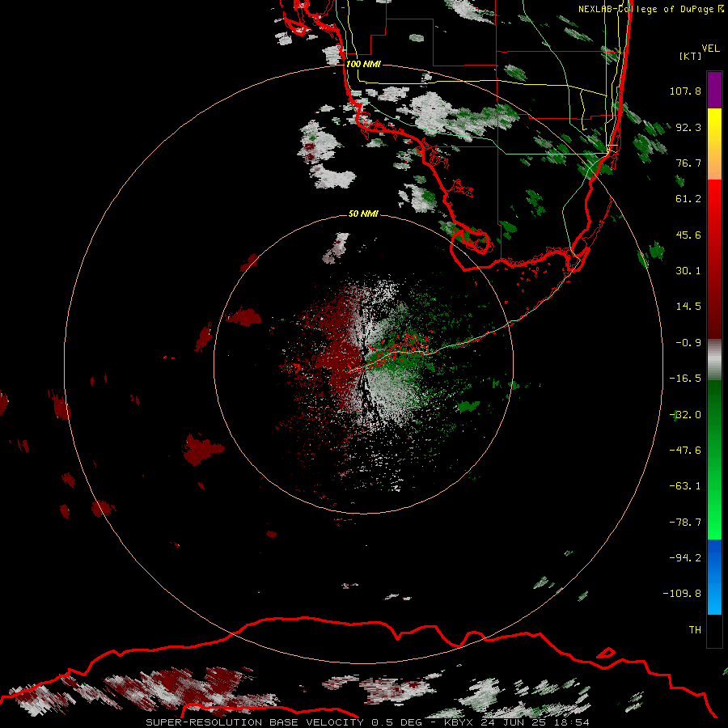
Task: Click the 45.6 velocity scale value
Action: 688,235
